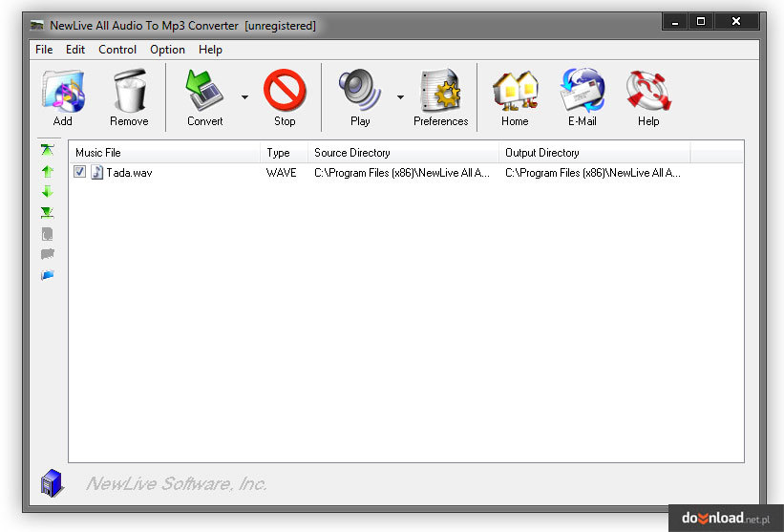Image resolution: width=784 pixels, height=532 pixels.
Task: Click the Help lifebuoy icon
Action: pyautogui.click(x=648, y=91)
